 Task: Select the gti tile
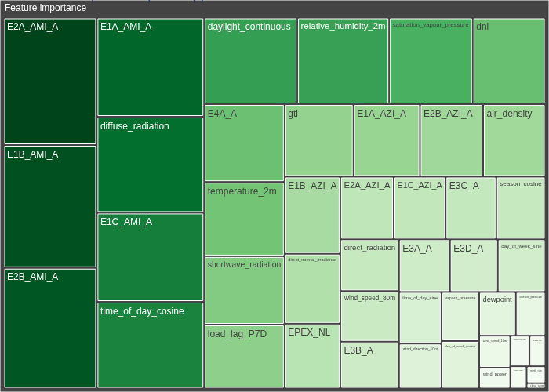[x=319, y=140]
